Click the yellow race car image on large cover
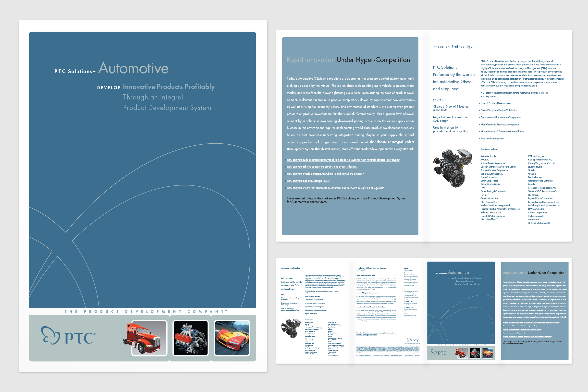588x392 pixels. [232, 338]
